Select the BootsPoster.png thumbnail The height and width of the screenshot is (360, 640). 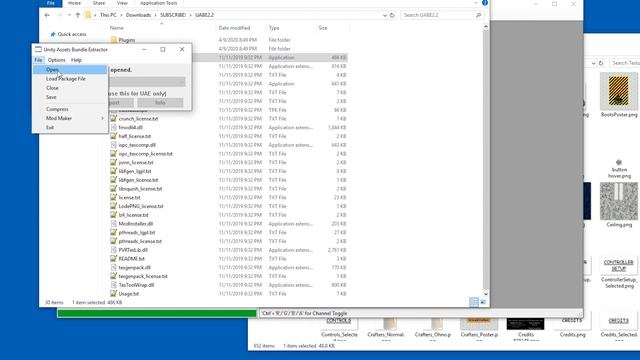pos(619,92)
